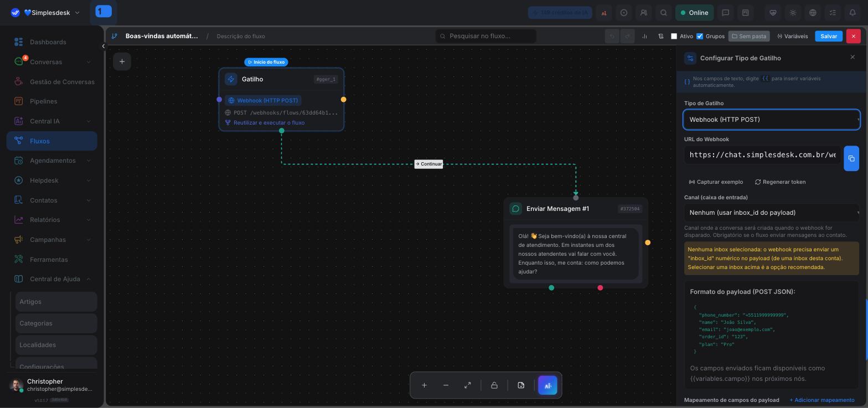Click the add node plus button on canvas
The height and width of the screenshot is (408, 868).
pos(122,61)
